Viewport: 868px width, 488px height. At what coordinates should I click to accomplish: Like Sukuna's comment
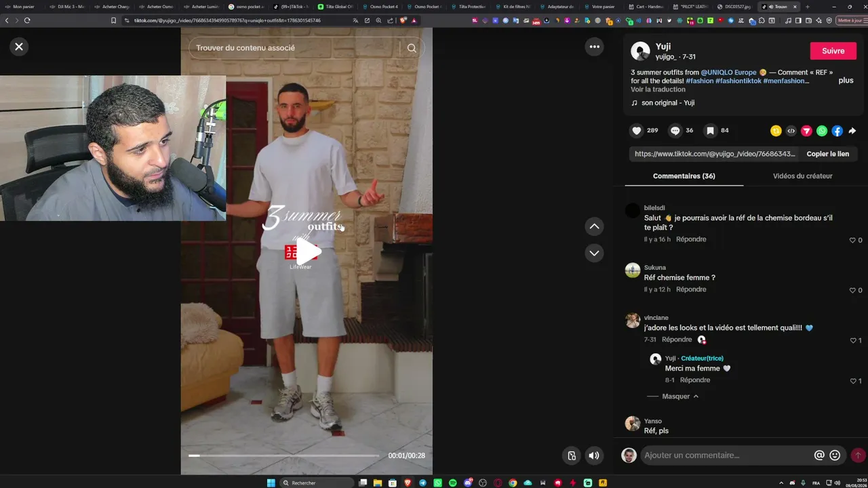coord(853,290)
